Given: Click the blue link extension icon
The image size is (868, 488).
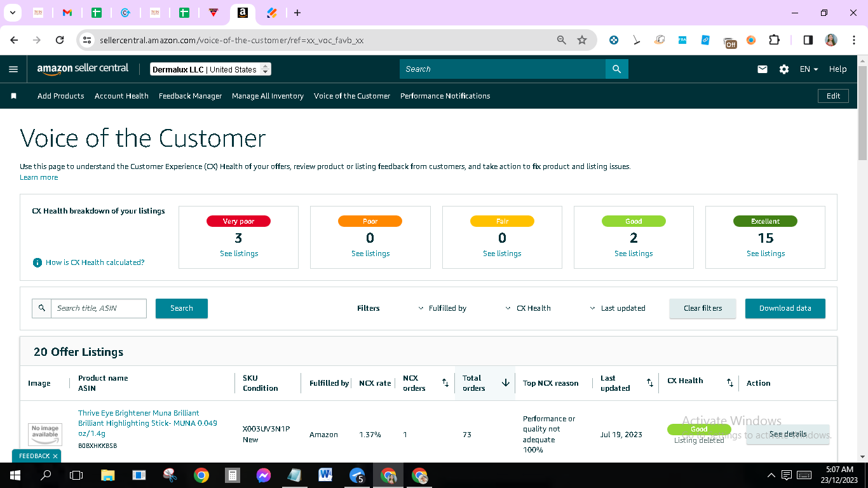Looking at the screenshot, I should point(705,40).
